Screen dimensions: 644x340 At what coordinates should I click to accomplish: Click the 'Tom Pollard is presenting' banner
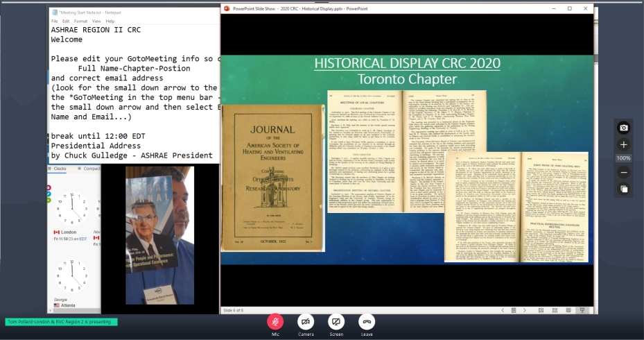(61, 322)
